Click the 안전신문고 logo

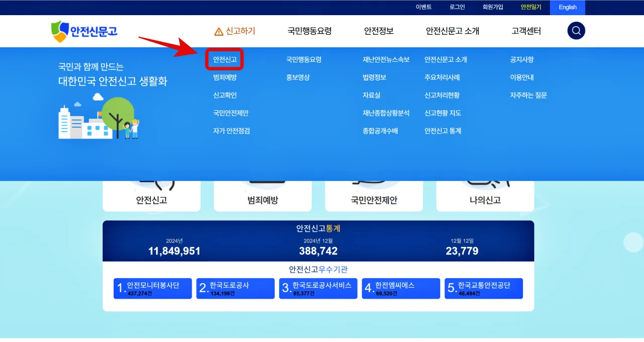point(84,31)
